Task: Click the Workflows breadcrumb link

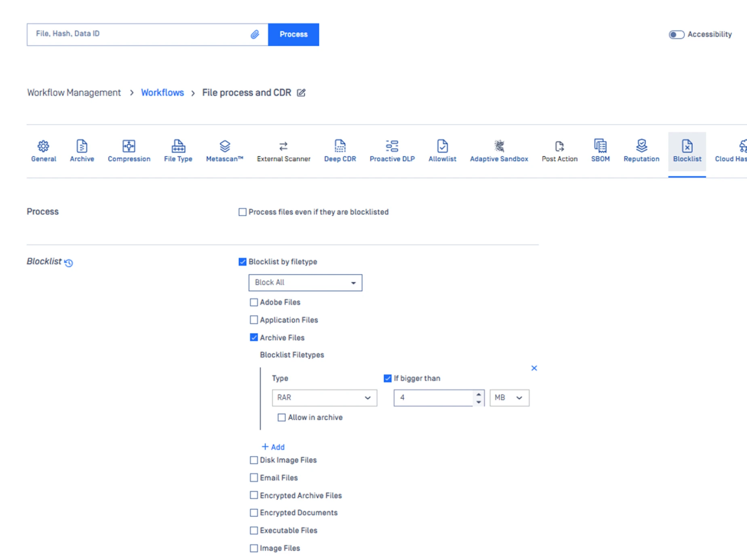Action: tap(162, 93)
